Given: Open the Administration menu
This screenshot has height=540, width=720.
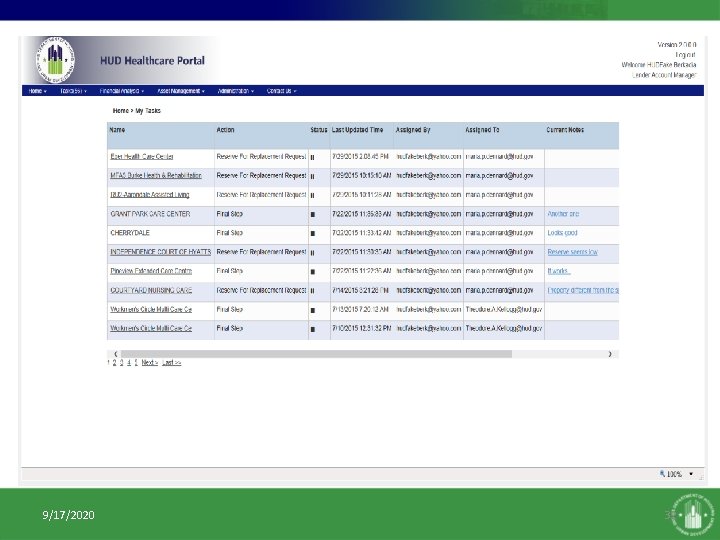Looking at the screenshot, I should pos(236,91).
